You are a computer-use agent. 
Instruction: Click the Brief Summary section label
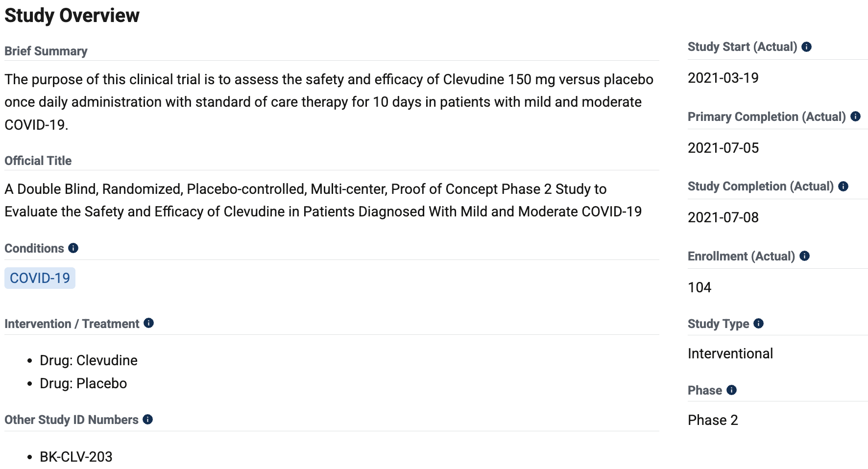[46, 51]
